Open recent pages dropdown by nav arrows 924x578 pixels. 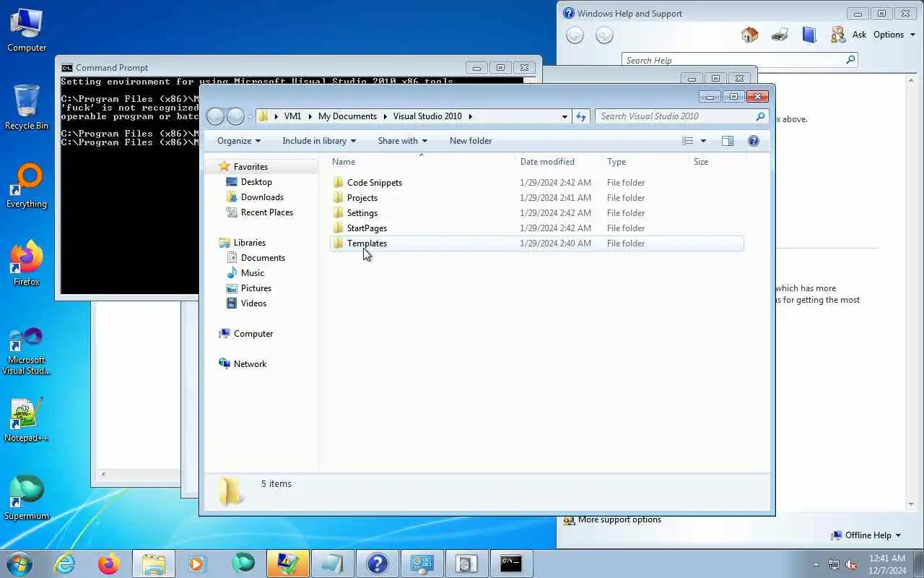pyautogui.click(x=250, y=116)
